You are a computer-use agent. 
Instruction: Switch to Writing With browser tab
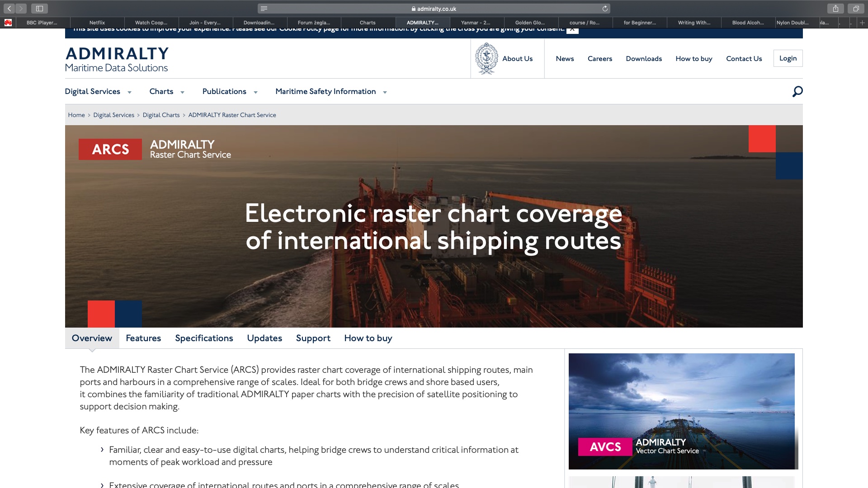click(x=694, y=23)
